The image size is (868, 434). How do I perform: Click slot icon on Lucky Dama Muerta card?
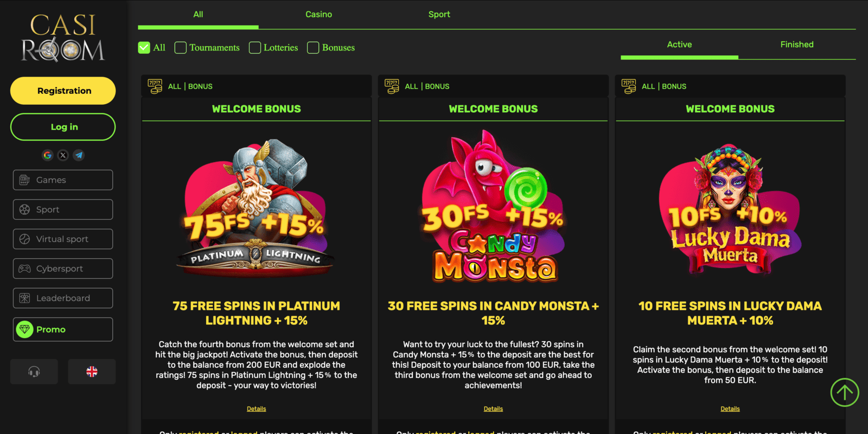click(x=629, y=86)
